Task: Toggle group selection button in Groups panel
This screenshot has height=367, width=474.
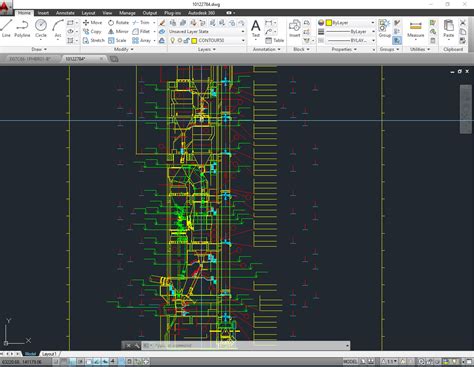Action: [x=397, y=40]
